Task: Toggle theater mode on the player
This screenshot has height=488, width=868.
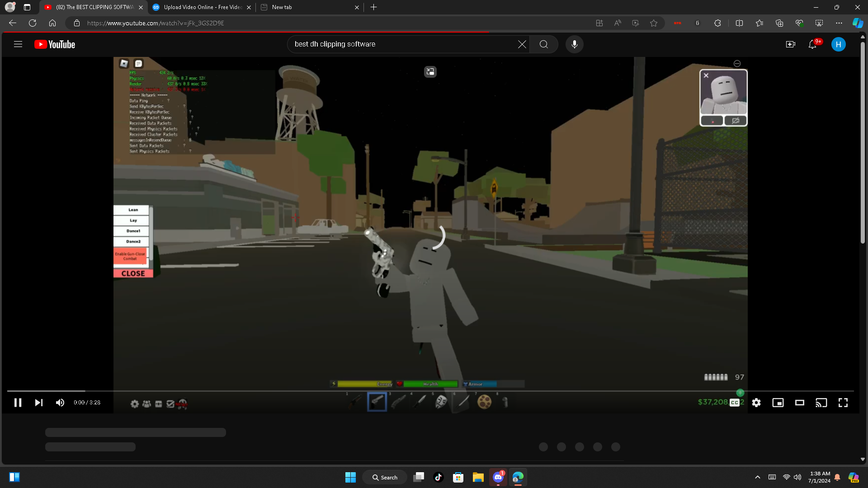Action: [800, 403]
